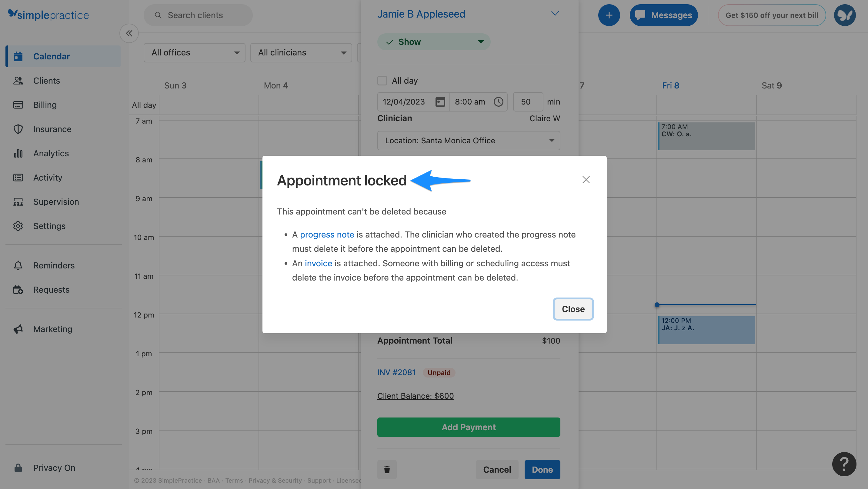Expand the All offices dropdown
Viewport: 868px width, 489px height.
coord(195,52)
